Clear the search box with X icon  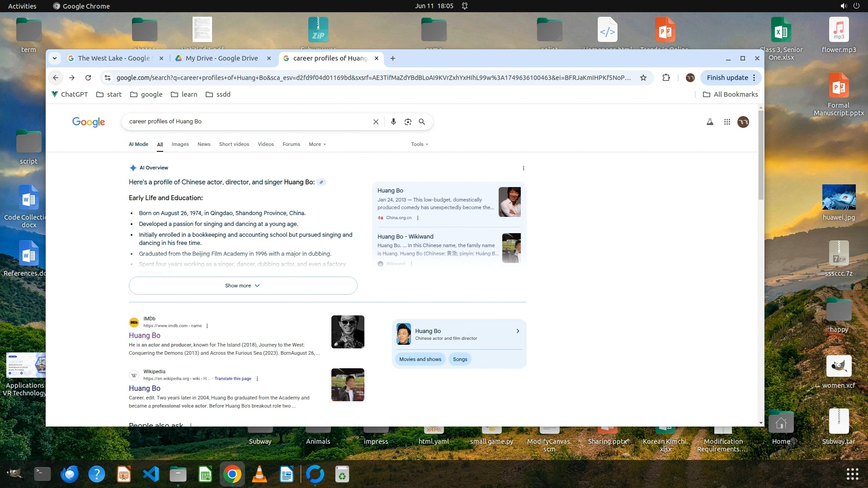click(376, 122)
